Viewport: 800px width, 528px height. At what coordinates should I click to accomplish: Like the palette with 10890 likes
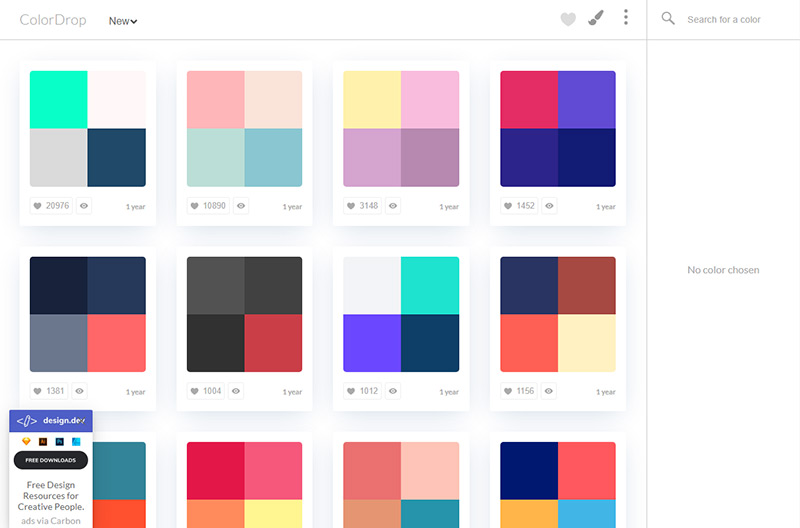click(x=208, y=206)
